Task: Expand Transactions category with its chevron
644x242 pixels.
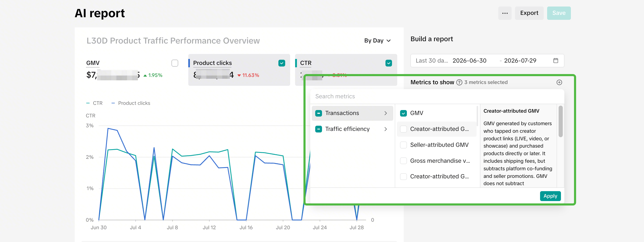Action: [x=385, y=113]
